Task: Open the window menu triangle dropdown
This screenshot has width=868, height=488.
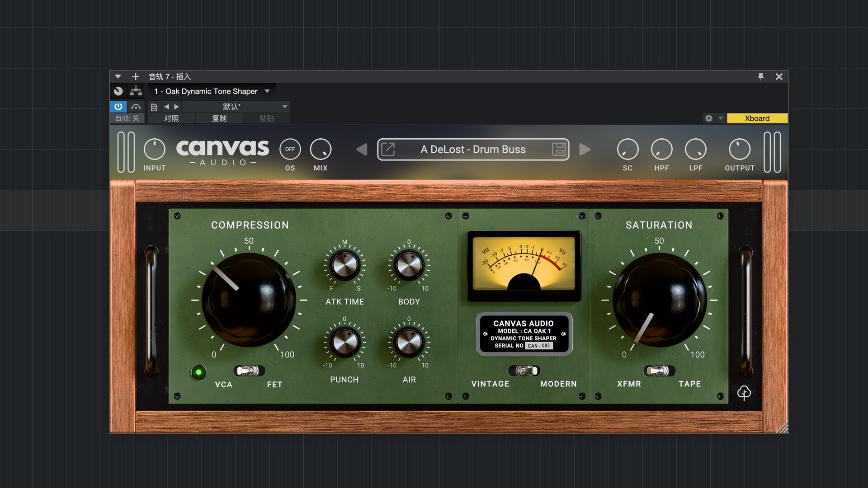Action: click(118, 77)
